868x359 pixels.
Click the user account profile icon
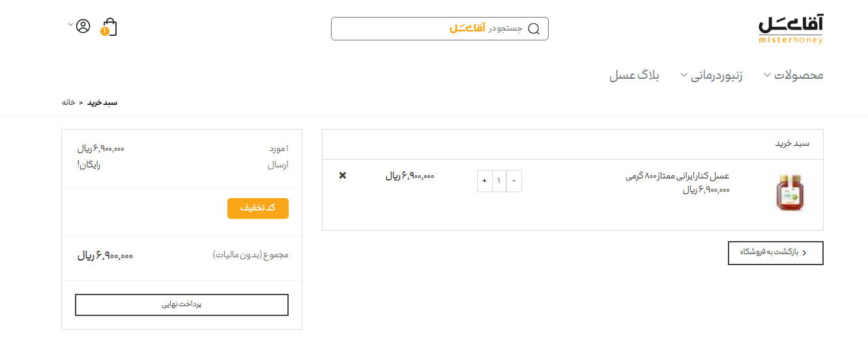83,26
